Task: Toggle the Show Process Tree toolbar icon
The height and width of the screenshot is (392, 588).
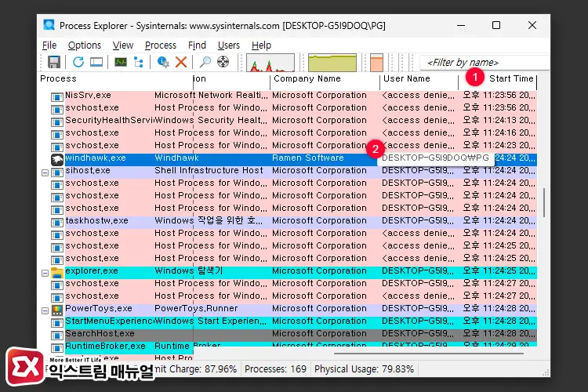Action: pos(138,62)
